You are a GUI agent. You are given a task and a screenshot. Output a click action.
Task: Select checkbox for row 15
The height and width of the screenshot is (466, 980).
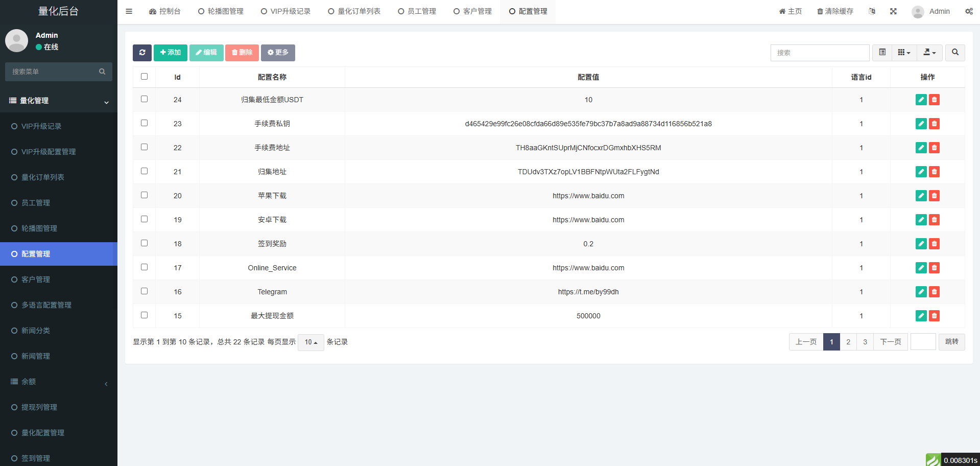pos(144,315)
